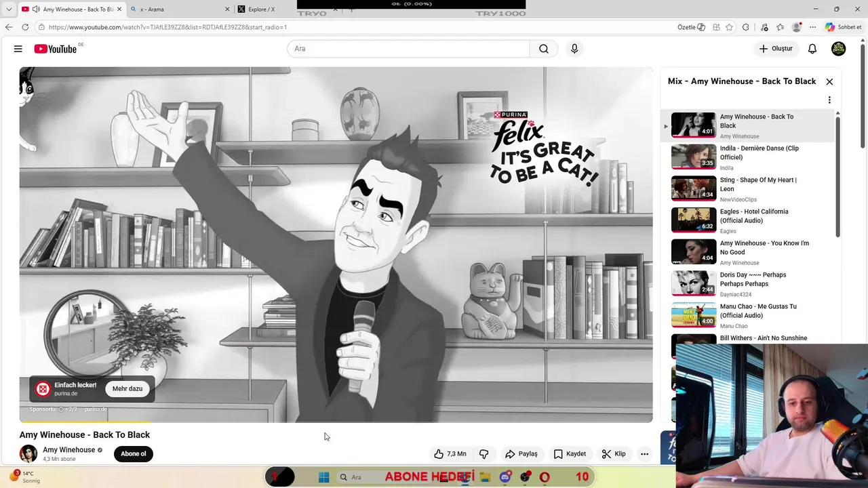Select the current Back To Black playlist item
Image resolution: width=868 pixels, height=488 pixels.
(x=749, y=125)
